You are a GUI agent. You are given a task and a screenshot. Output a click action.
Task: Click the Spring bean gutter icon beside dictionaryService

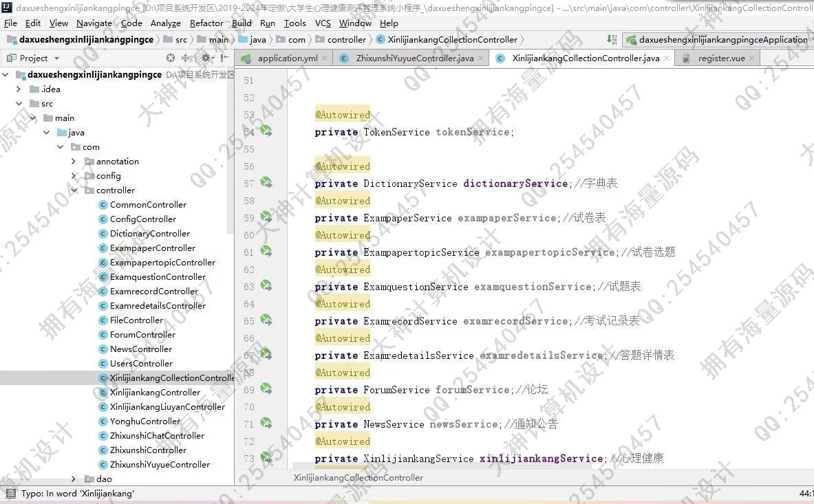click(266, 182)
